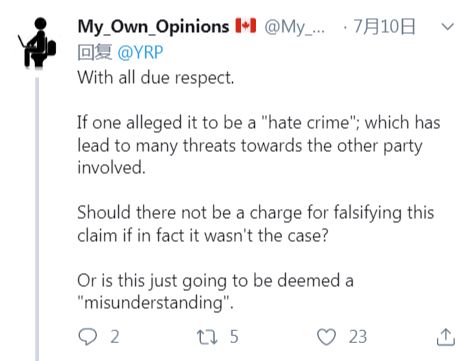467x361 pixels.
Task: Open the My_Own_Opinions display name link
Action: [x=153, y=27]
